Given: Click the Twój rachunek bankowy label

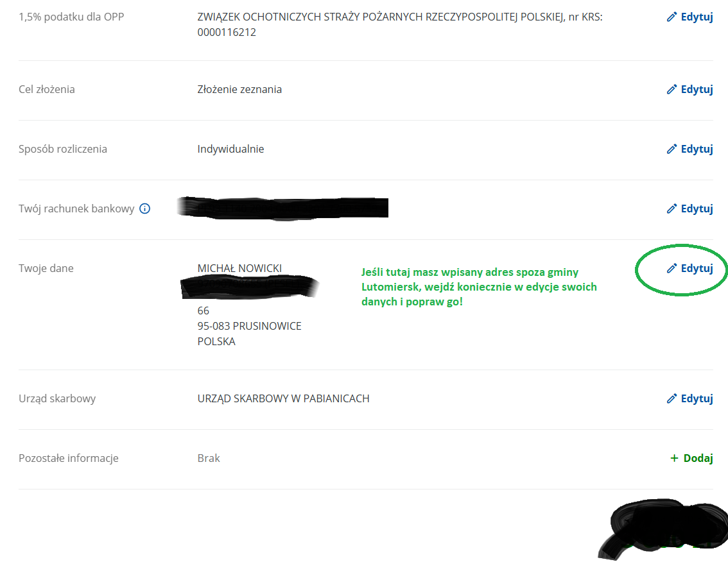Looking at the screenshot, I should pos(76,209).
